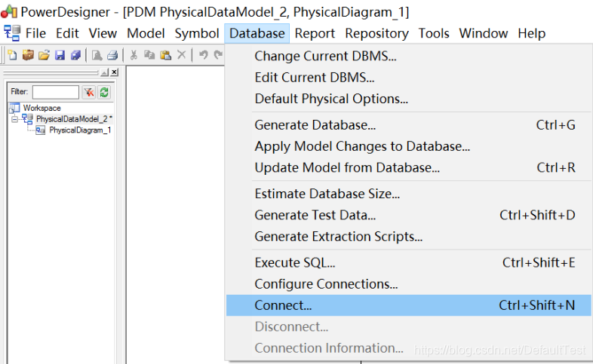Viewport: 593px width, 364px height.
Task: Click the Paste clipboard icon
Action: click(166, 55)
